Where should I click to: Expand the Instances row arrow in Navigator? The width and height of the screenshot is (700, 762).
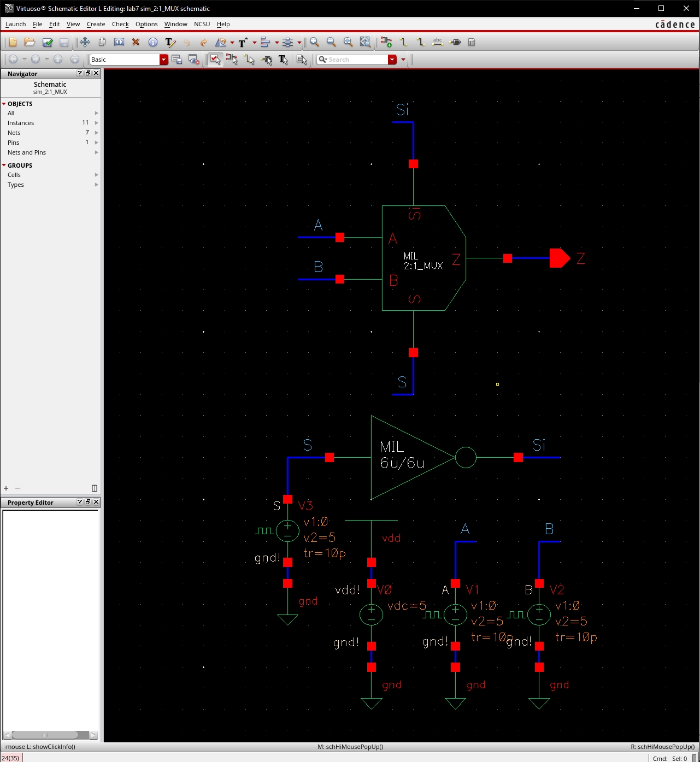pos(96,123)
